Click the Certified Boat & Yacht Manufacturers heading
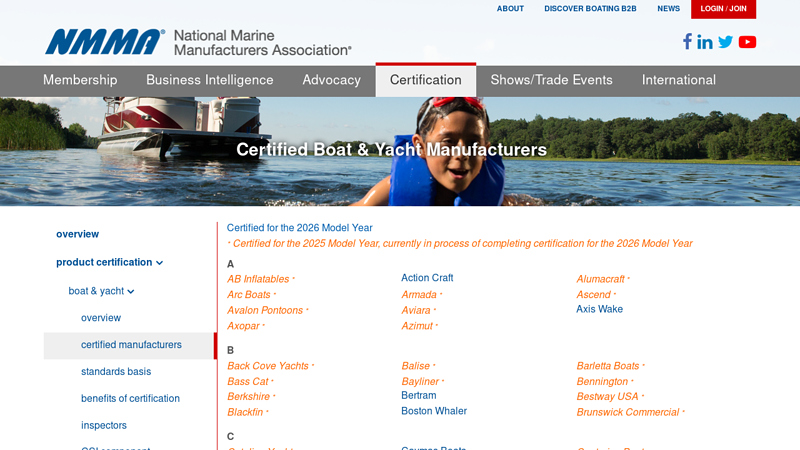The width and height of the screenshot is (800, 450). coord(391,149)
